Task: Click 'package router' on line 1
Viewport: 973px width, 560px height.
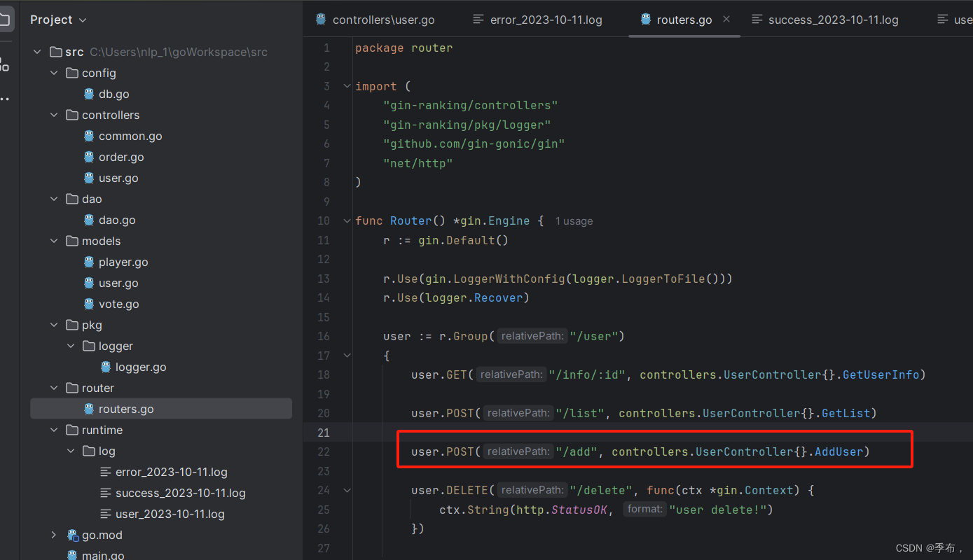Action: click(x=404, y=48)
